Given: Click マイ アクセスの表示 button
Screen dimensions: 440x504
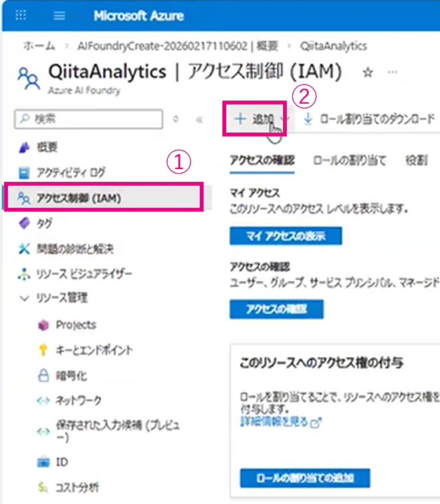Looking at the screenshot, I should (x=286, y=236).
